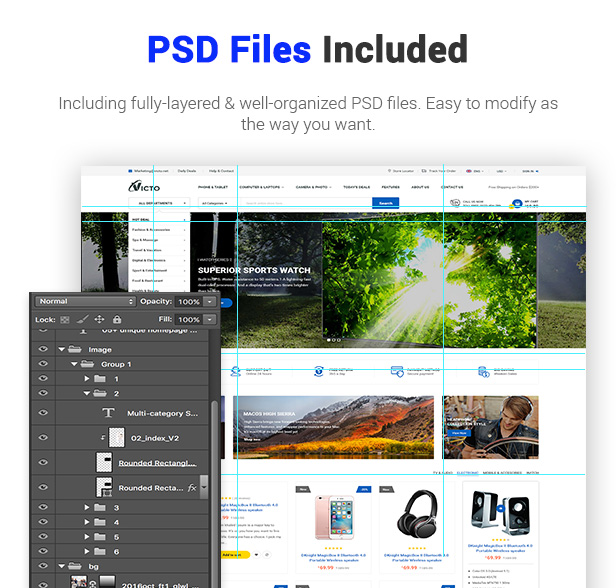Hide the 02_index_V2 layer
Image resolution: width=616 pixels, height=588 pixels.
(x=43, y=437)
